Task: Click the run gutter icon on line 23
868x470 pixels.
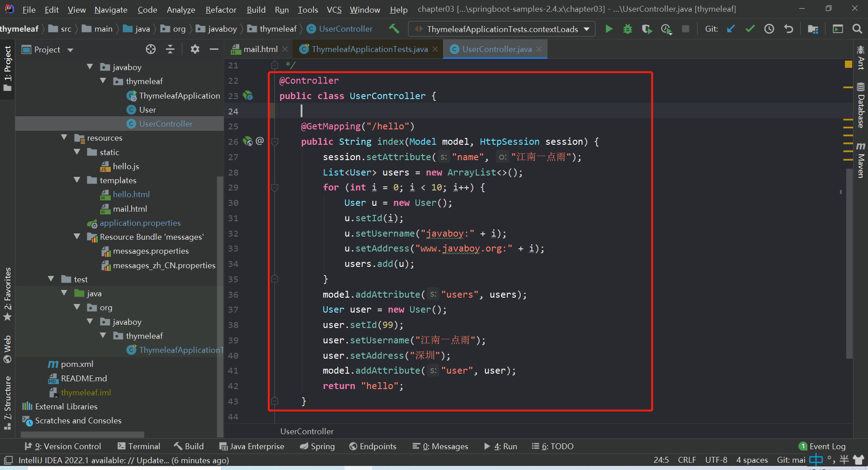Action: point(248,95)
